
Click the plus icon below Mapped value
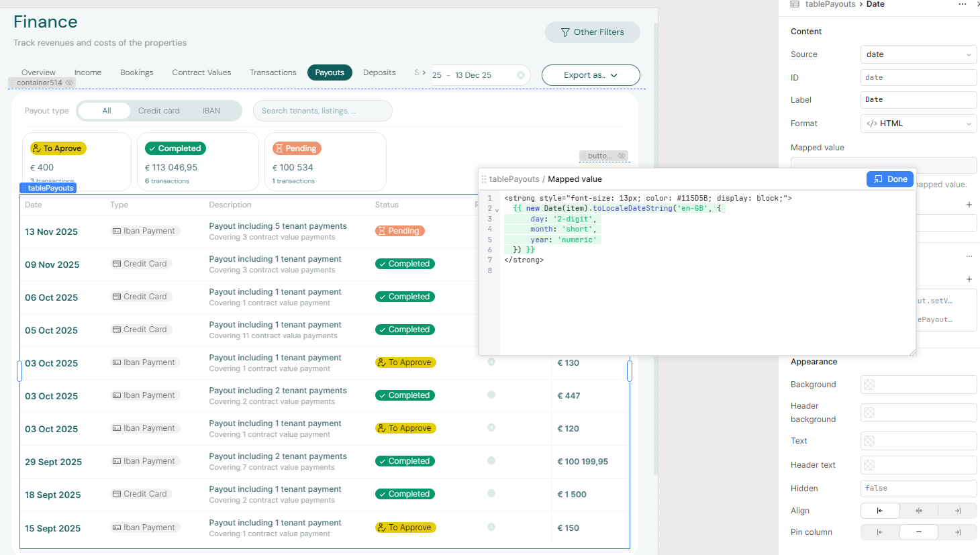(969, 204)
